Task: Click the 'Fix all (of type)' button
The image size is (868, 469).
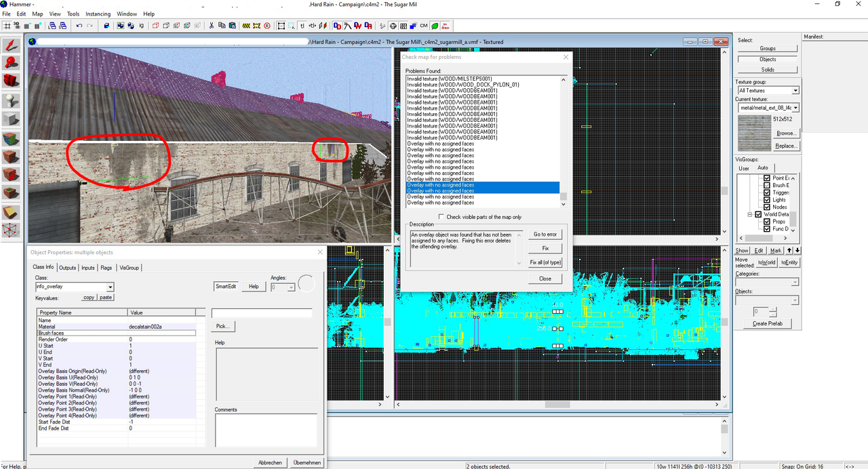Action: 545,262
